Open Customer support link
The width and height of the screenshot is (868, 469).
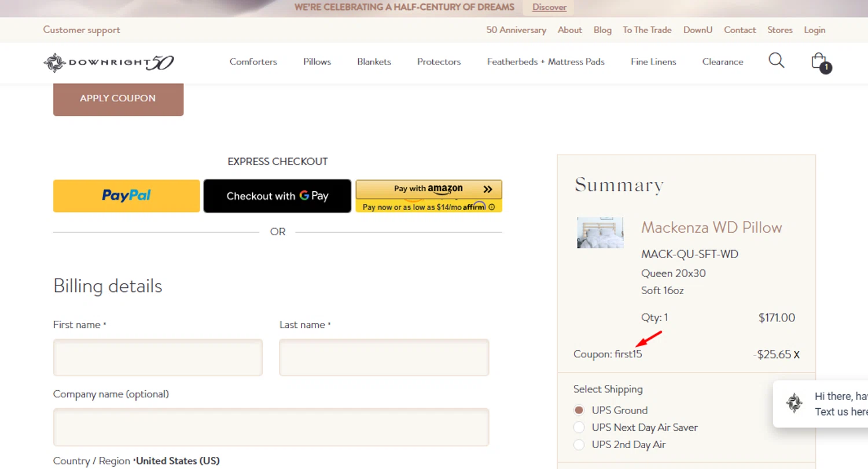82,30
